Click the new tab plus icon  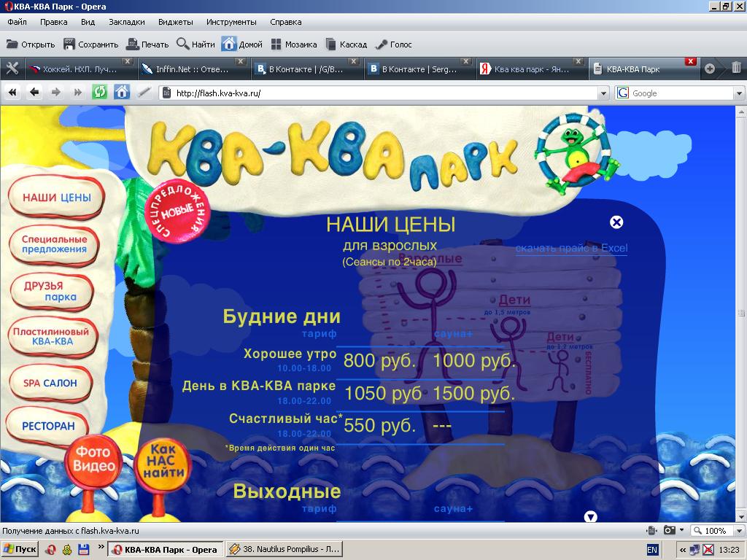point(709,69)
